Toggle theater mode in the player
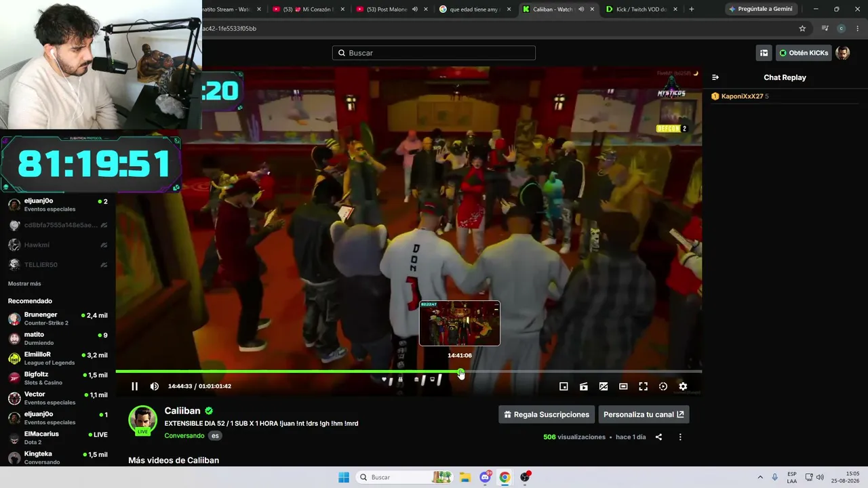This screenshot has width=868, height=488. 623,386
